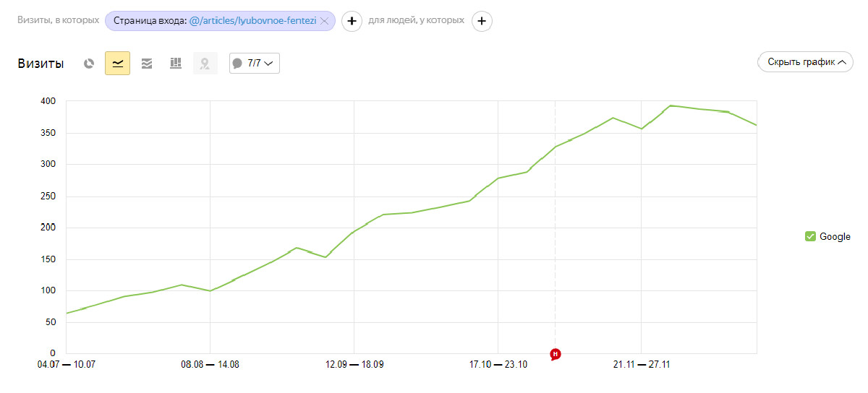The width and height of the screenshot is (868, 393).
Task: Open the @/articles/lyubovnoe-fentezi filter value
Action: [x=252, y=21]
